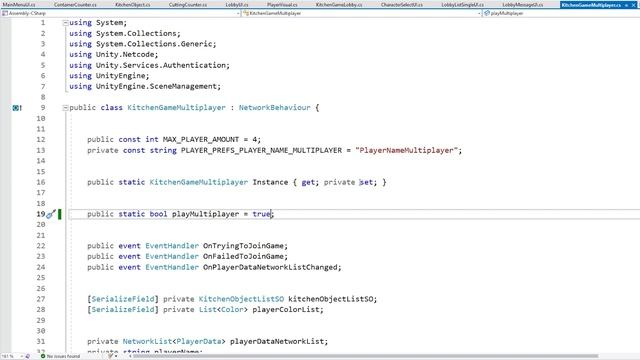The width and height of the screenshot is (640, 360).
Task: Select the LobbyUI.cs tab
Action: coord(237,4)
